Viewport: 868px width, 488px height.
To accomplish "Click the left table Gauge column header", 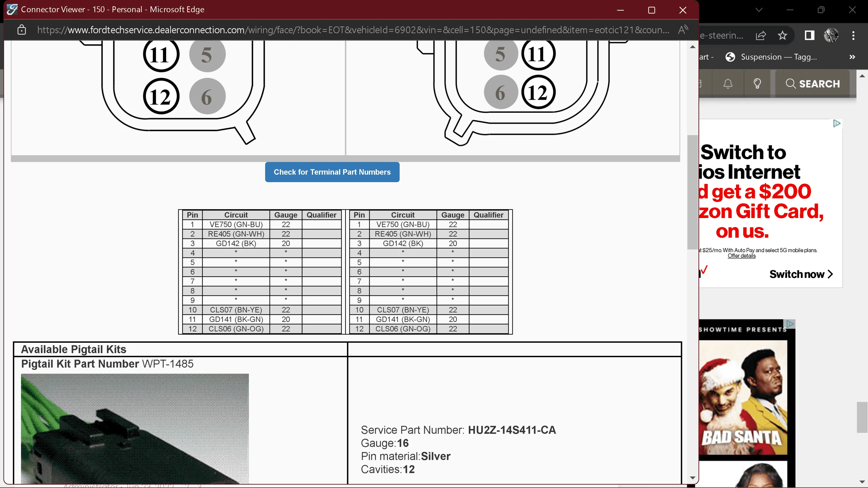I will coord(286,215).
